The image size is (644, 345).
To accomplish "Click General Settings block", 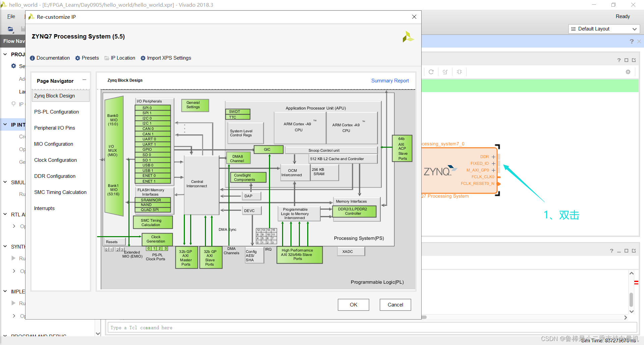I will (195, 105).
